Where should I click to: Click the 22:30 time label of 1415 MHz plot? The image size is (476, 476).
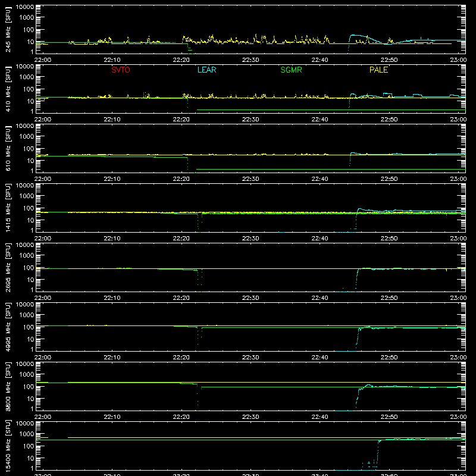[250, 239]
